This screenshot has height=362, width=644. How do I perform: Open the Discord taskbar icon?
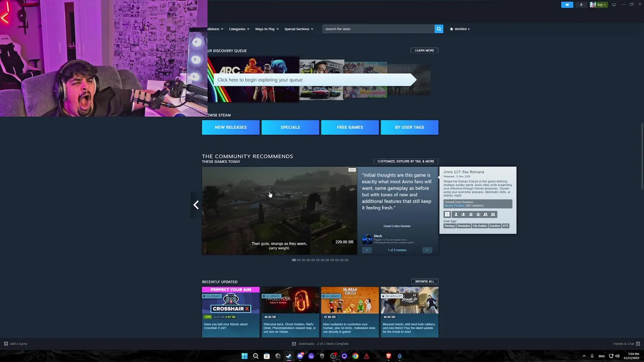coord(300,356)
